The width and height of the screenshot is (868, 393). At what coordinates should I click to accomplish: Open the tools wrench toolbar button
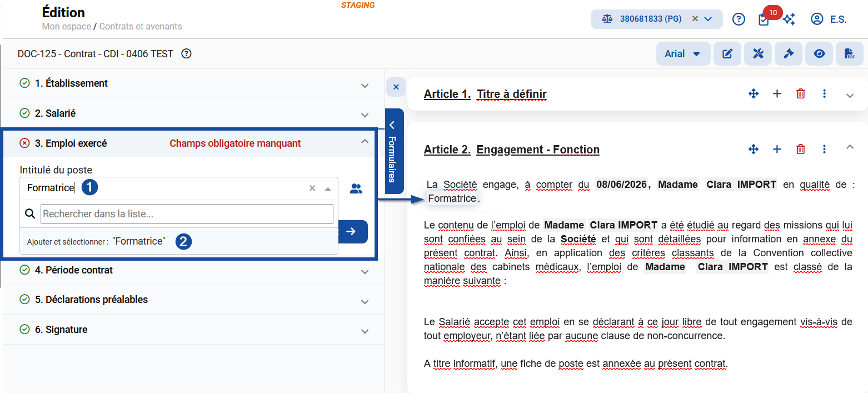[758, 54]
